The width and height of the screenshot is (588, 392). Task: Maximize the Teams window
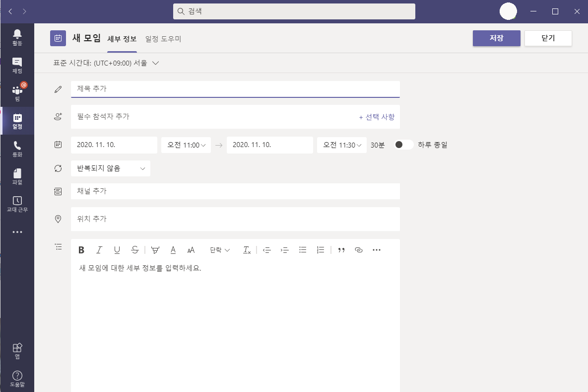pos(555,11)
